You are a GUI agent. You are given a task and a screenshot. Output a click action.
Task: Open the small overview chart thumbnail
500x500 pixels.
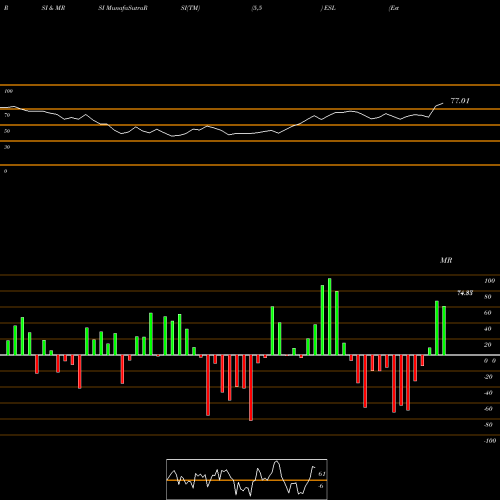247,479
